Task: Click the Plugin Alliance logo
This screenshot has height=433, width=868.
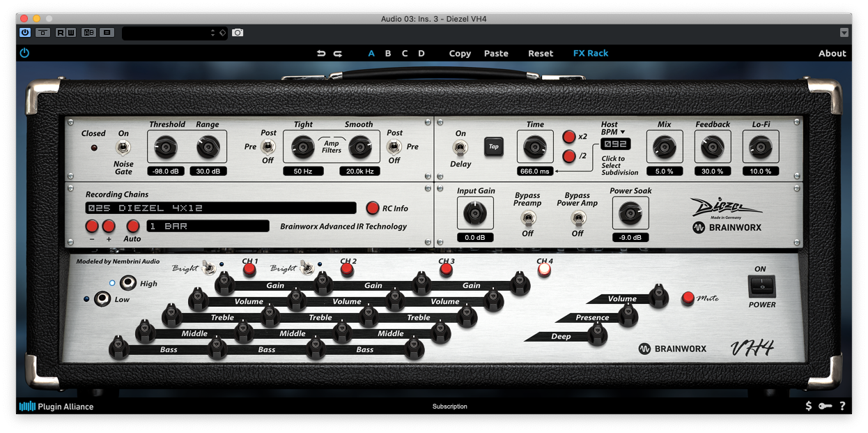Action: 56,407
